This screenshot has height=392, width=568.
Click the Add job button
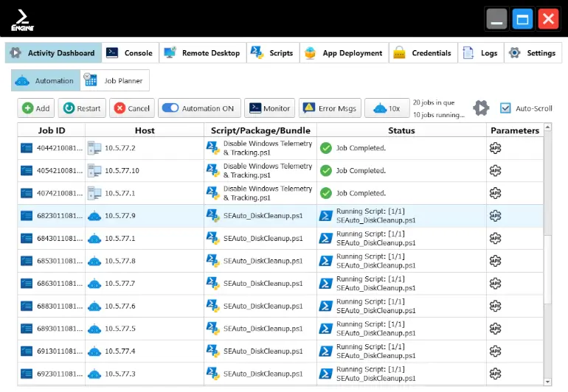tap(35, 108)
